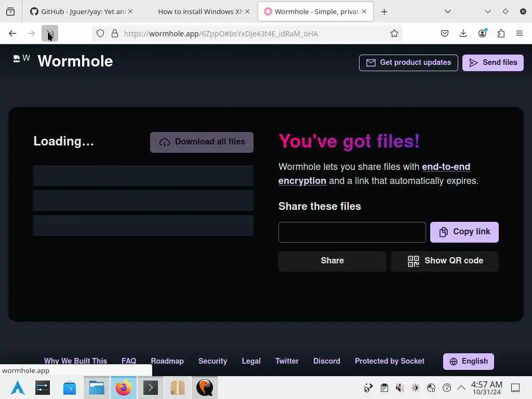Click the Copy link button
This screenshot has height=399, width=532.
(x=464, y=232)
